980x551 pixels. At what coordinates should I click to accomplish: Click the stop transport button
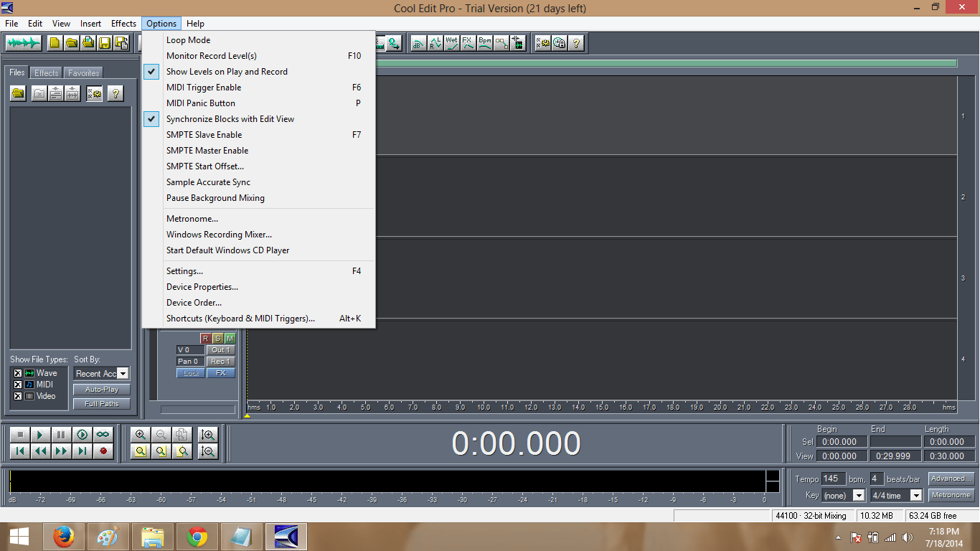(20, 435)
